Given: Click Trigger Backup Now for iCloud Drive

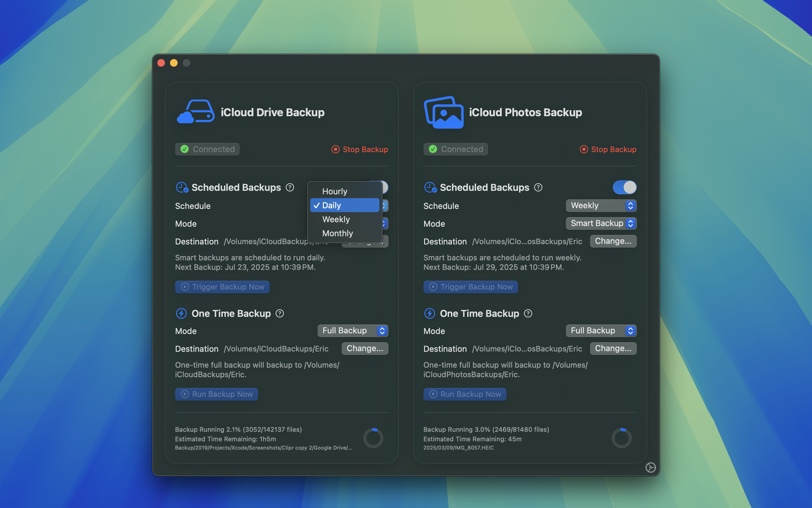Looking at the screenshot, I should pyautogui.click(x=222, y=287).
